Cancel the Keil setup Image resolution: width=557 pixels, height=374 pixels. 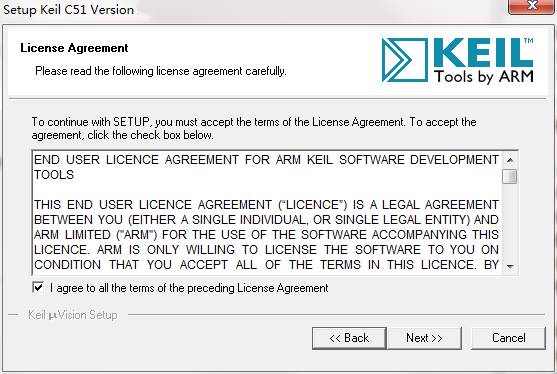(x=508, y=338)
